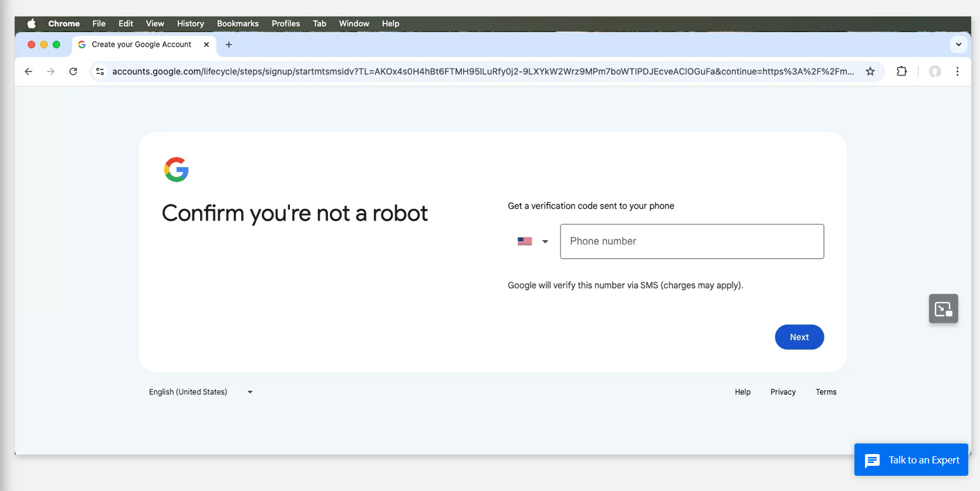This screenshot has width=980, height=491.
Task: Close the Create your Google Account tab
Action: [207, 45]
